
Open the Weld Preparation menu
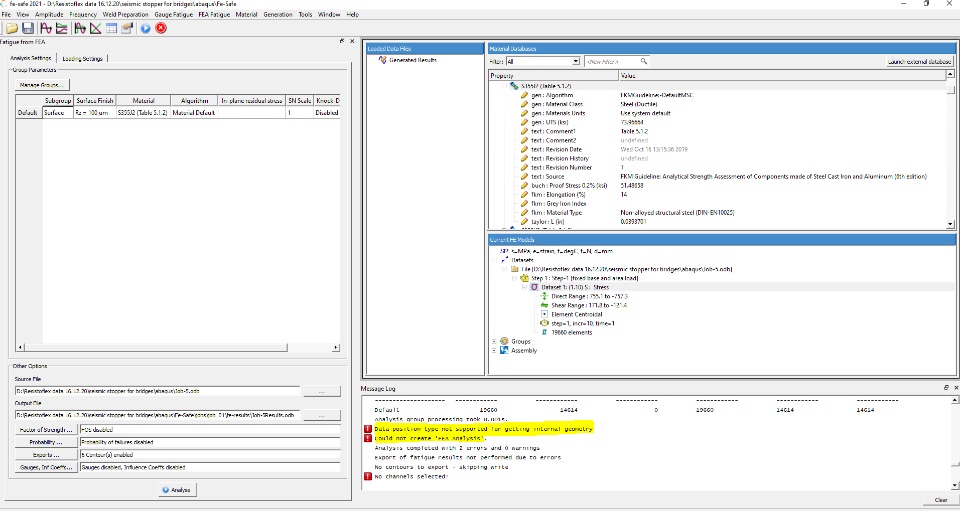coord(126,14)
